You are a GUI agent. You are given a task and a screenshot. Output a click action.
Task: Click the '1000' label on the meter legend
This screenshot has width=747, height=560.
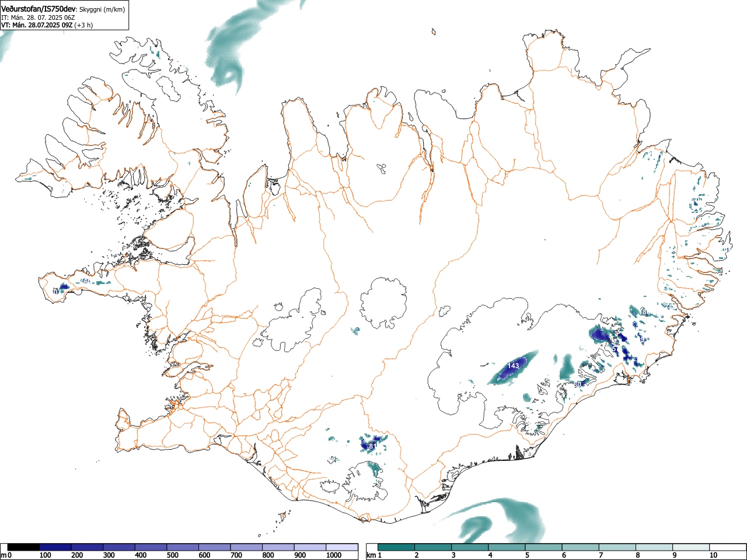(x=334, y=555)
